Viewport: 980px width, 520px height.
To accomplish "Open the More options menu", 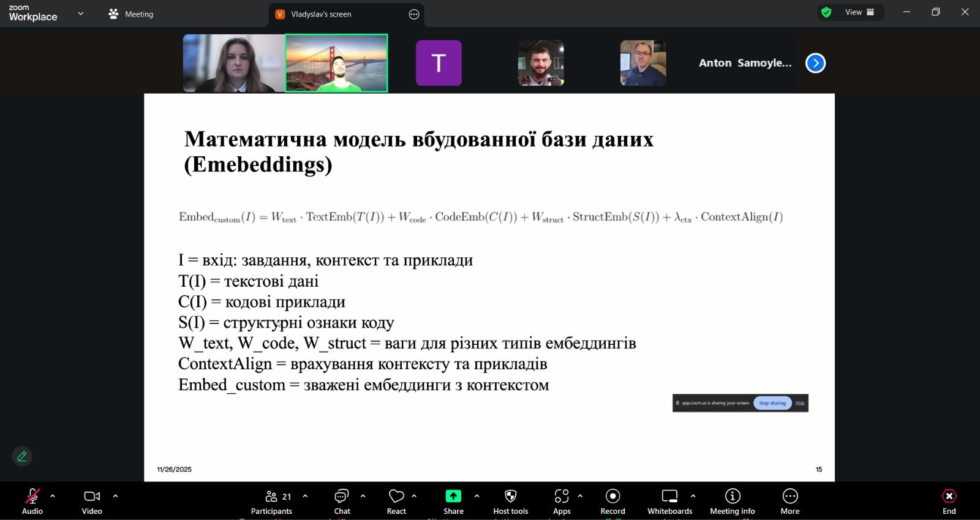I will [x=790, y=500].
